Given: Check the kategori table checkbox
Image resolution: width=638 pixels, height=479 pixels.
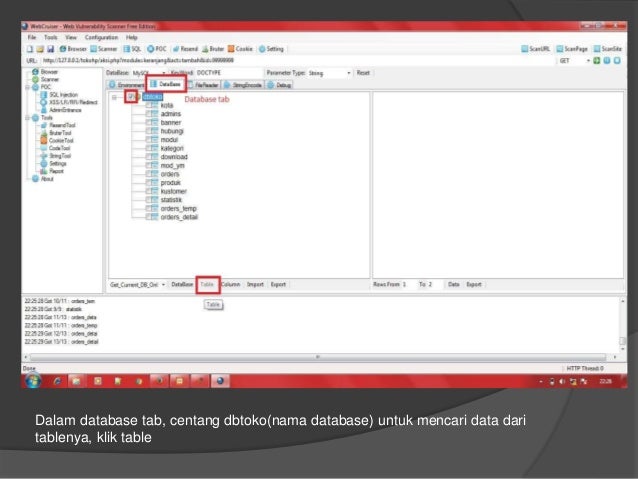Looking at the screenshot, I should [148, 148].
